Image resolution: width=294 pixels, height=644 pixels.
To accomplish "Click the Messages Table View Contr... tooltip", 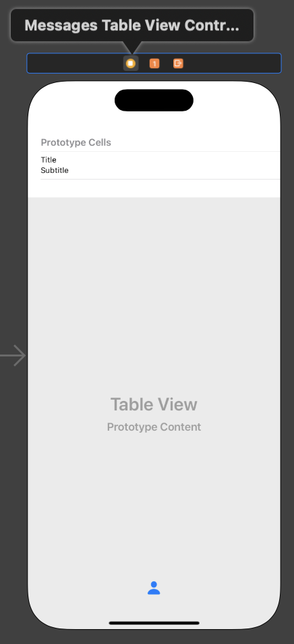I will click(132, 26).
